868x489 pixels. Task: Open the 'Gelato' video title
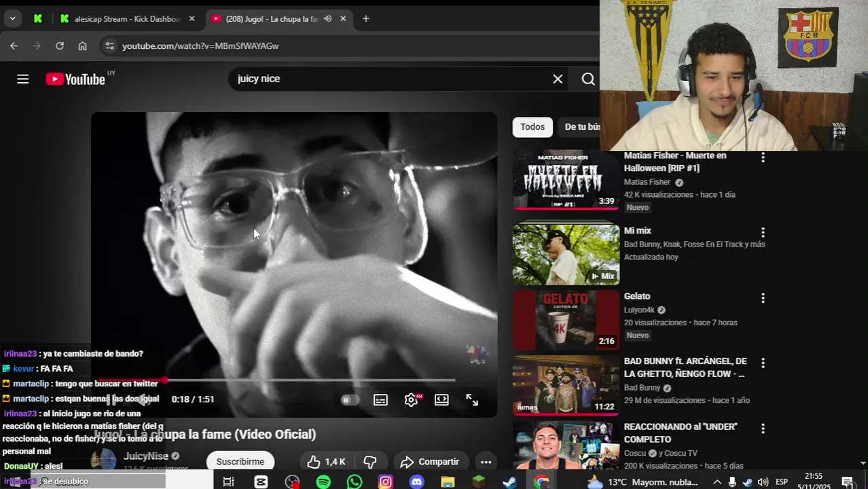click(x=637, y=296)
